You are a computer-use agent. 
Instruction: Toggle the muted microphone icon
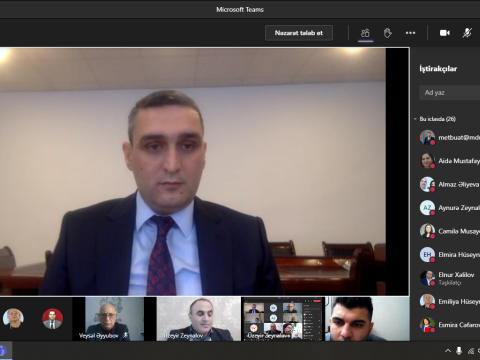(467, 33)
